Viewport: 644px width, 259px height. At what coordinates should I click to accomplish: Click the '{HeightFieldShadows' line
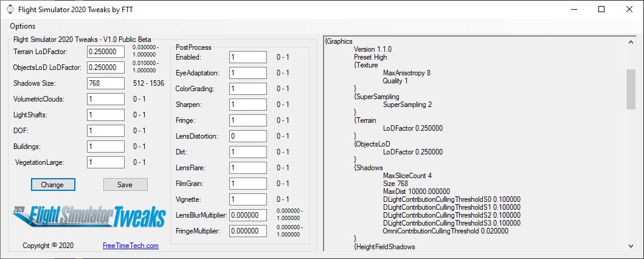(x=384, y=247)
